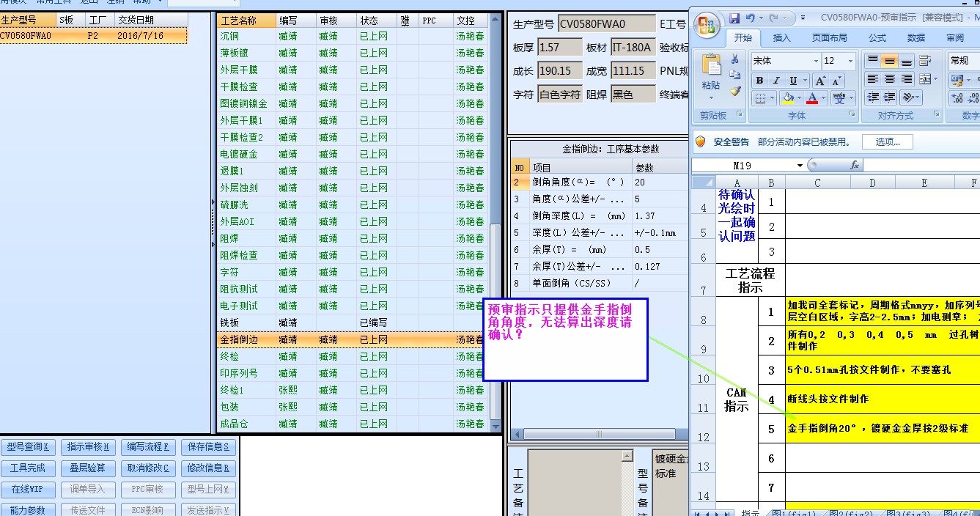This screenshot has width=980, height=516.
Task: Decrease font size with small A icon
Action: 836,81
